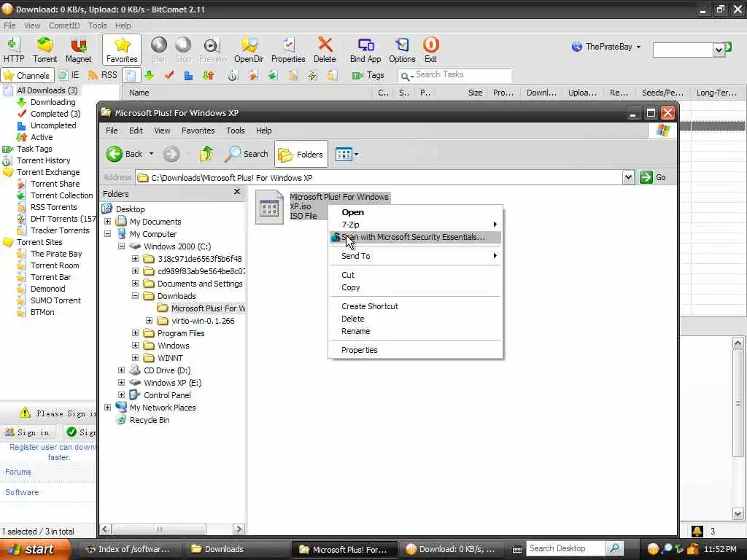The width and height of the screenshot is (747, 560).
Task: Expand CD Drive (D:) node
Action: click(122, 370)
